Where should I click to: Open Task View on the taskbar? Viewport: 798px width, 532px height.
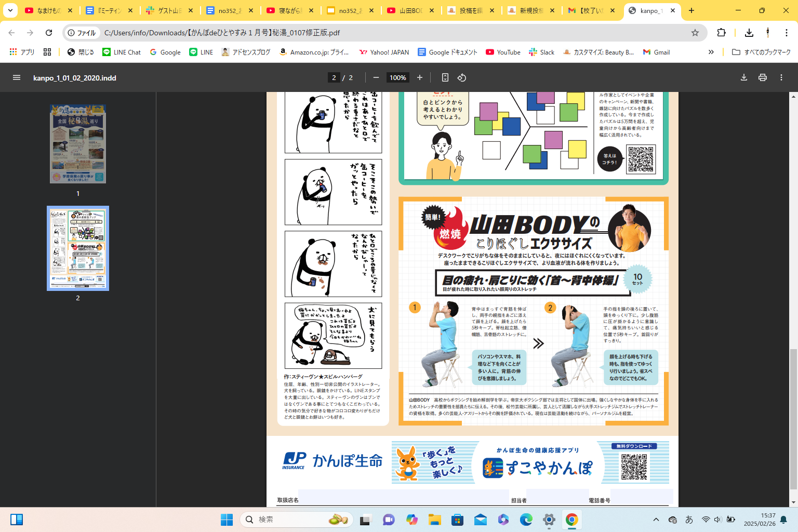click(366, 520)
